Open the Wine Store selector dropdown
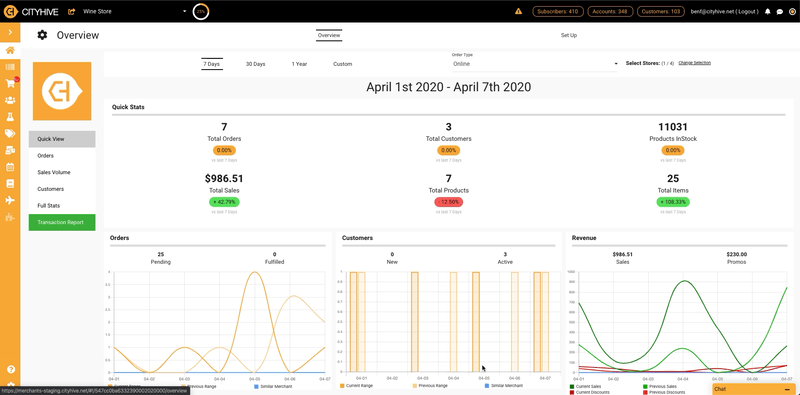Viewport: 800px width, 395px height. [x=135, y=11]
